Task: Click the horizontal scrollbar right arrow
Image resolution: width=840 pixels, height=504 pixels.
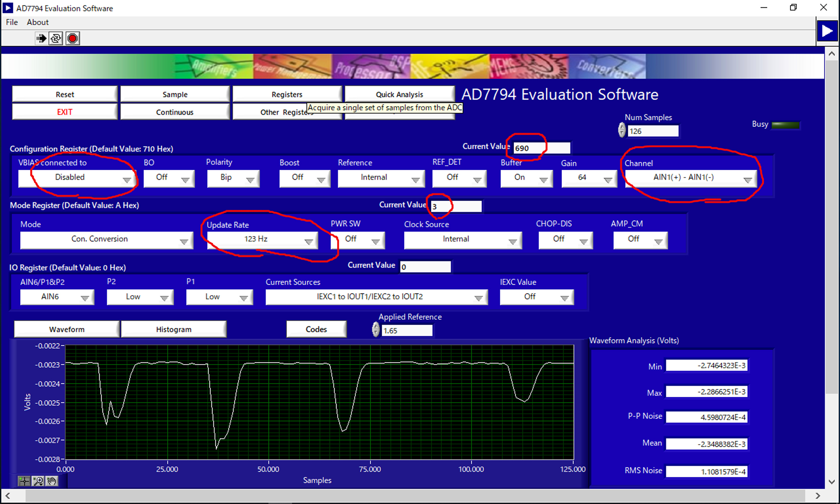Action: (818, 496)
